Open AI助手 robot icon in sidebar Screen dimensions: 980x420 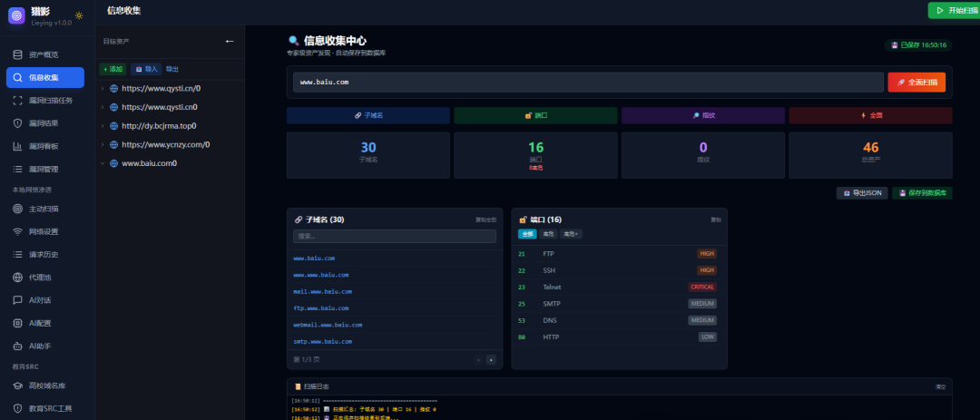pyautogui.click(x=17, y=346)
